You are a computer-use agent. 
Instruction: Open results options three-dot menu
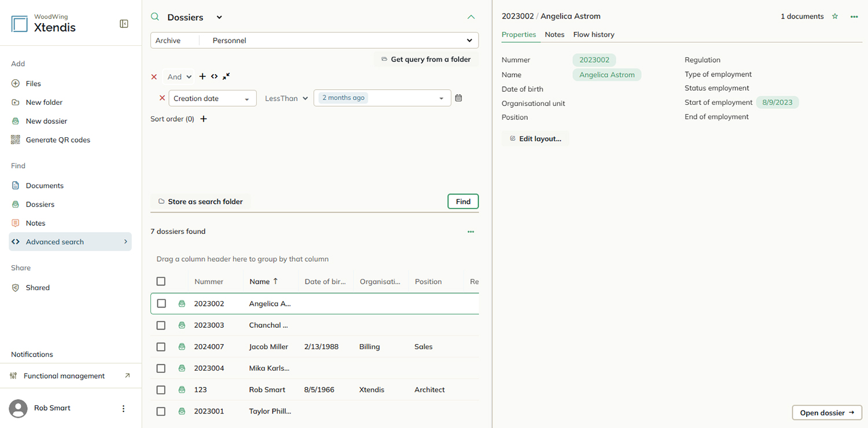470,232
